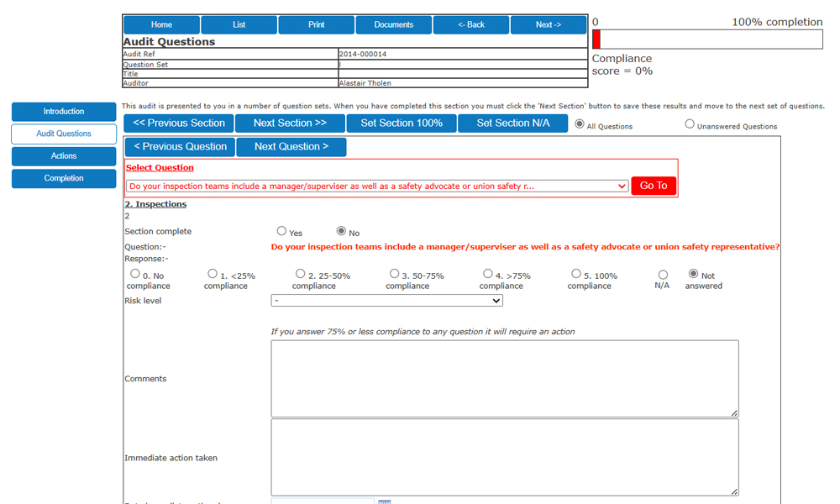840x504 pixels.
Task: Switch to the Actions section in sidebar
Action: click(x=63, y=155)
